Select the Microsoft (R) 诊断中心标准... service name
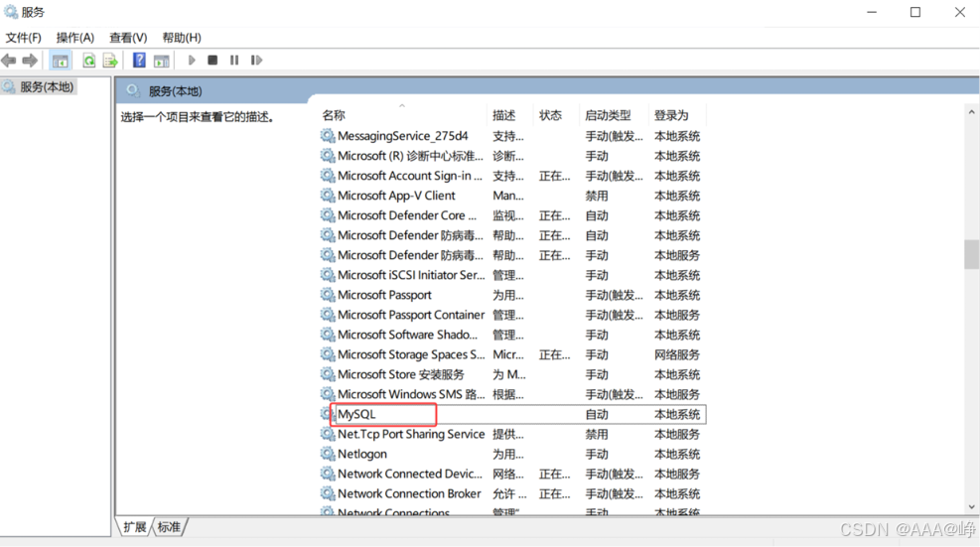The height and width of the screenshot is (547, 980). tap(411, 156)
